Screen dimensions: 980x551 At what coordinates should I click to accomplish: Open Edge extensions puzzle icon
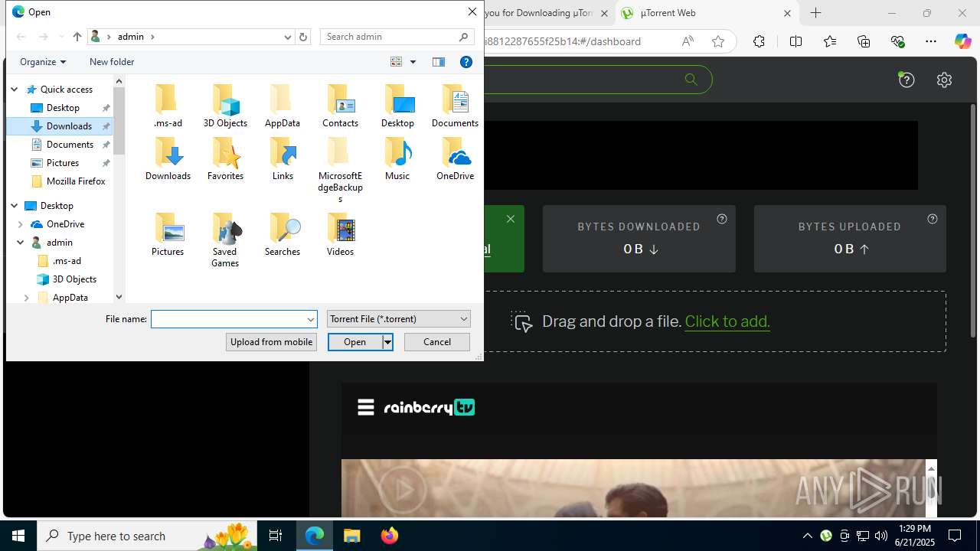click(759, 41)
